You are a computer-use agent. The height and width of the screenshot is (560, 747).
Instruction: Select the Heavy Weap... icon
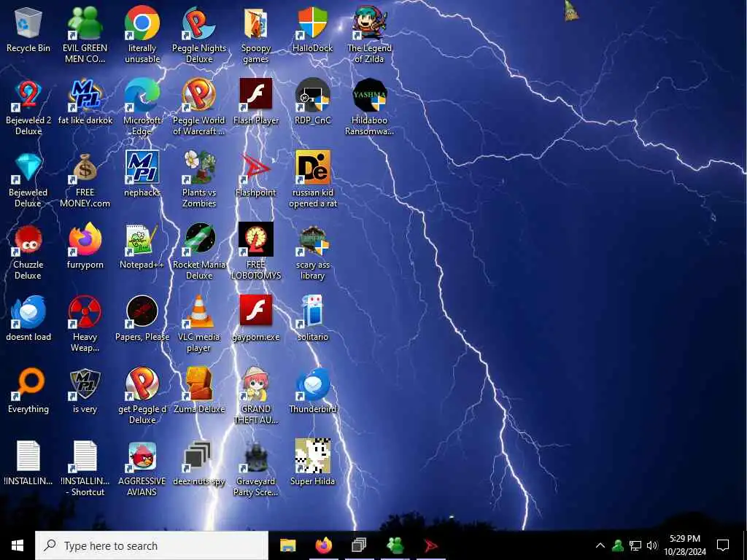[x=85, y=312]
